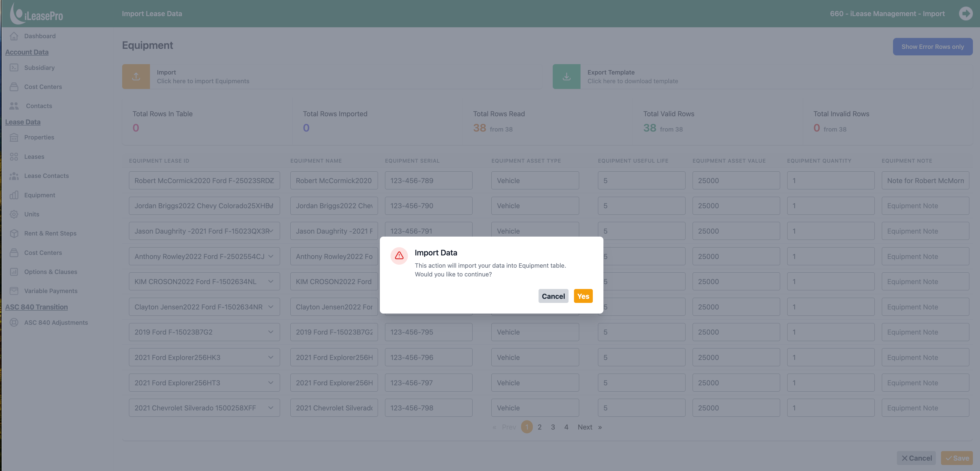Click the Options & Clauses icon
Screen dimensions: 980x471
point(14,272)
